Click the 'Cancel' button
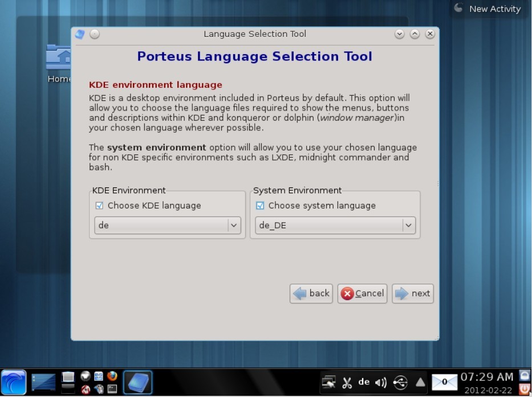The width and height of the screenshot is (532, 397). coord(362,293)
